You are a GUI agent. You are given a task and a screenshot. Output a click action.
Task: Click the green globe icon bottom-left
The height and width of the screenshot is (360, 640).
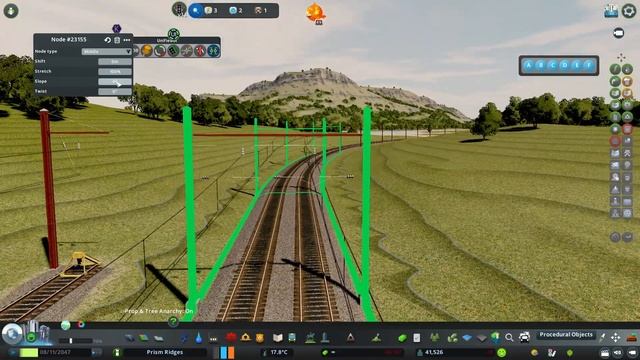(65, 325)
